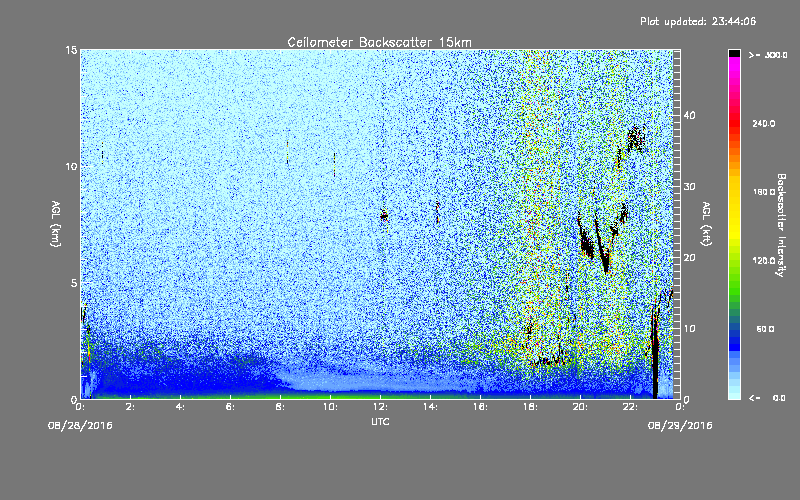Click the end date '08/29/2016'
Screen dimensions: 800x500
(680, 425)
